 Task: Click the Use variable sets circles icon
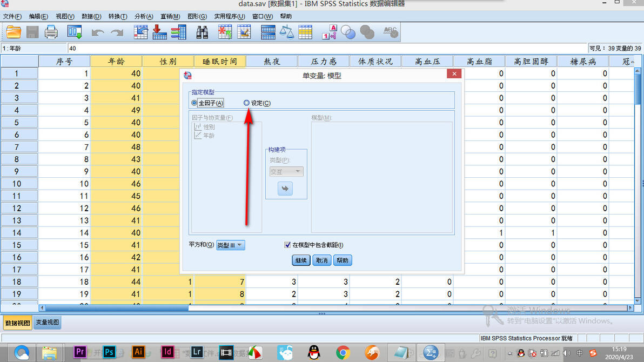coord(348,32)
